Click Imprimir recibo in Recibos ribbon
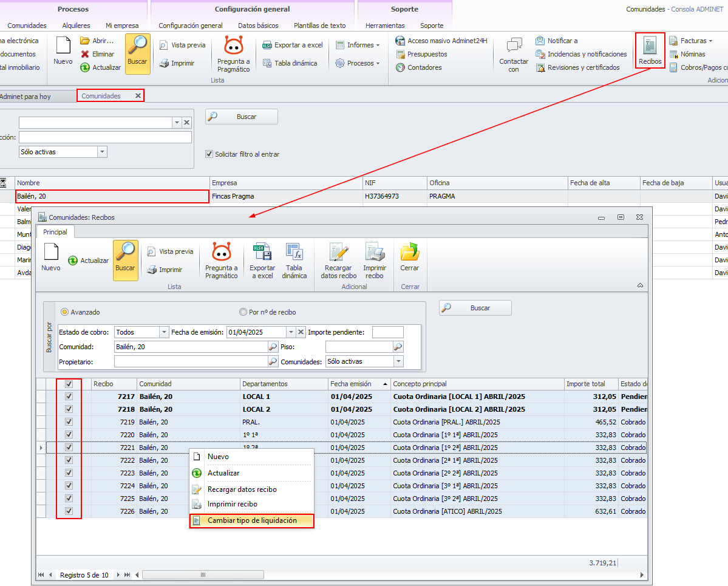Screen dimensions: 728x586 pos(374,261)
